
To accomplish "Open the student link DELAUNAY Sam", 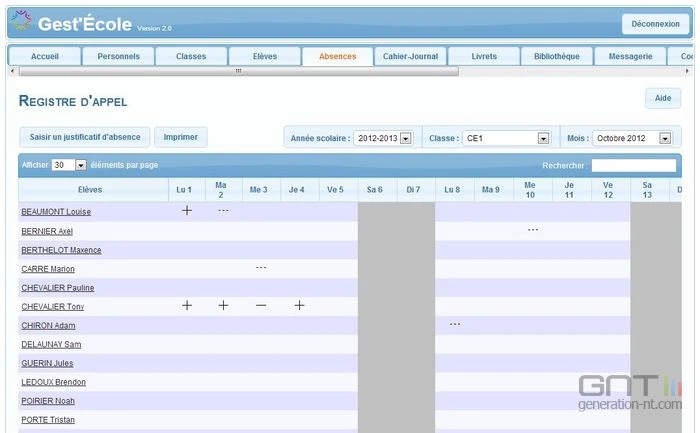I will tap(51, 344).
